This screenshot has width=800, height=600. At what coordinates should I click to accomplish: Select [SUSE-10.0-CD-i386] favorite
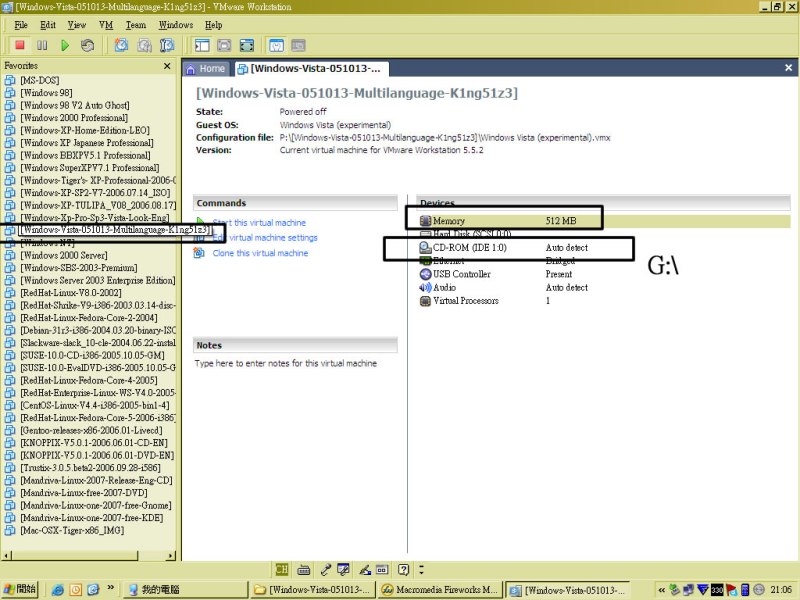tap(92, 355)
